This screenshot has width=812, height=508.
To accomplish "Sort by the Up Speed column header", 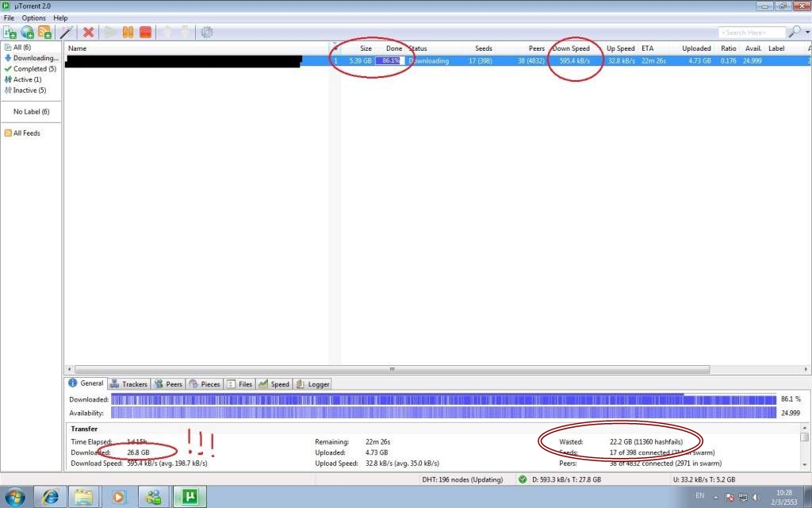I will [620, 48].
